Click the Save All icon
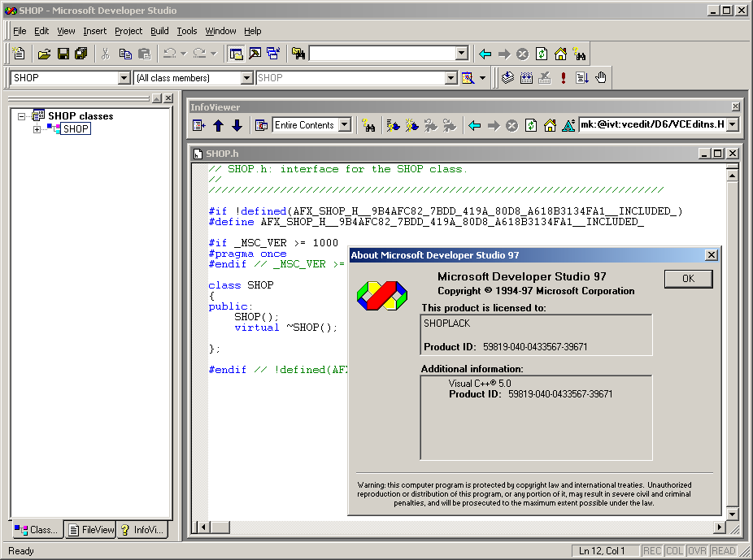This screenshot has height=560, width=753. [81, 54]
